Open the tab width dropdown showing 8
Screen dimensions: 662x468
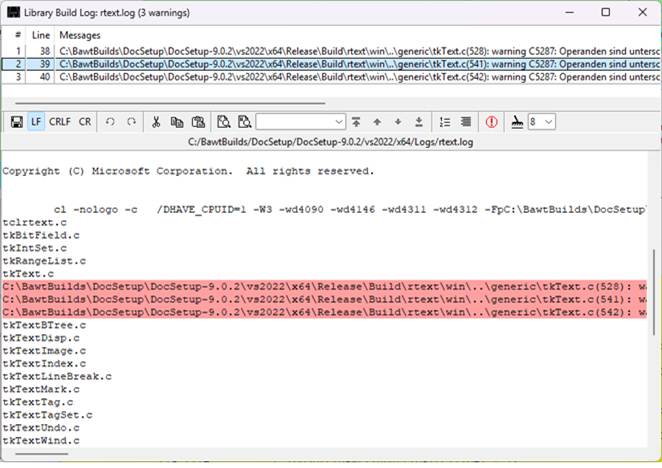(549, 121)
